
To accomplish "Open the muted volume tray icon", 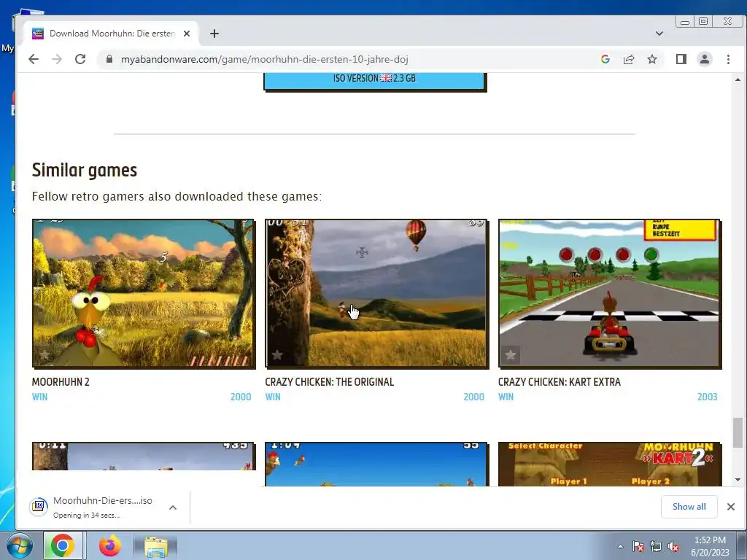I will tap(673, 546).
